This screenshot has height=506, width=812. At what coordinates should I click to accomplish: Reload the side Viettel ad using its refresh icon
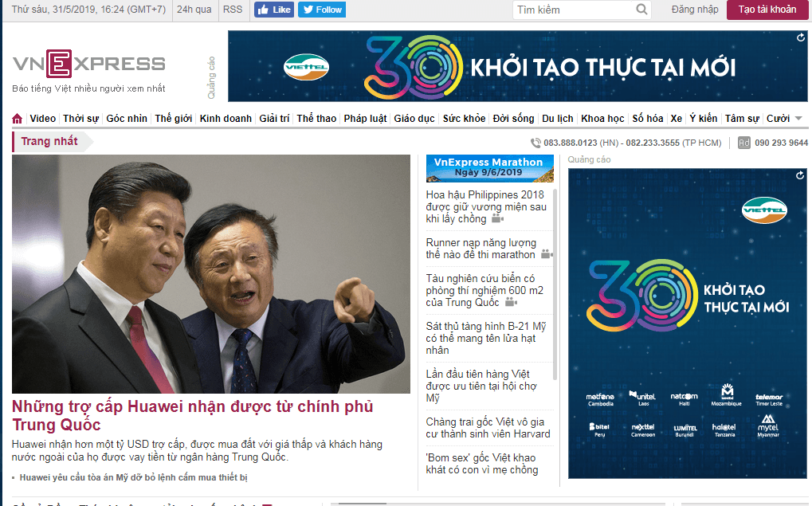click(800, 175)
